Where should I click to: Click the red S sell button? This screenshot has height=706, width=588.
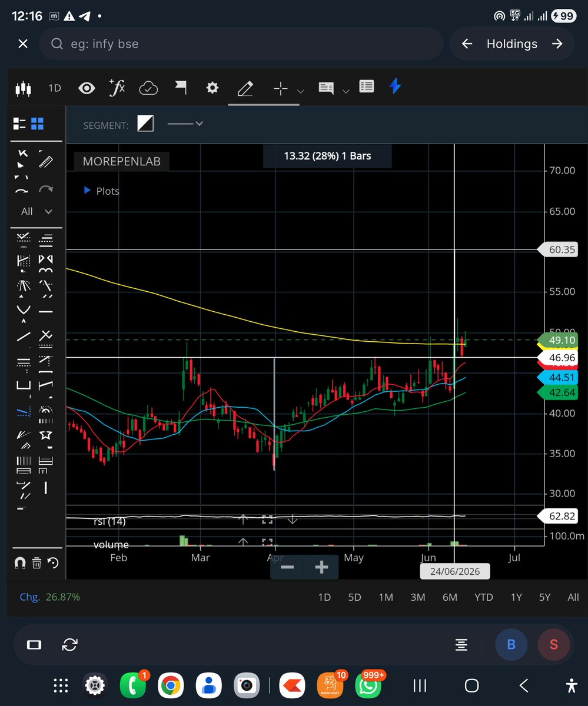tap(553, 645)
